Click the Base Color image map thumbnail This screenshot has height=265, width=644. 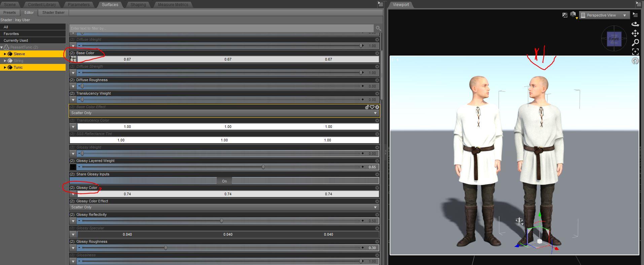(73, 59)
